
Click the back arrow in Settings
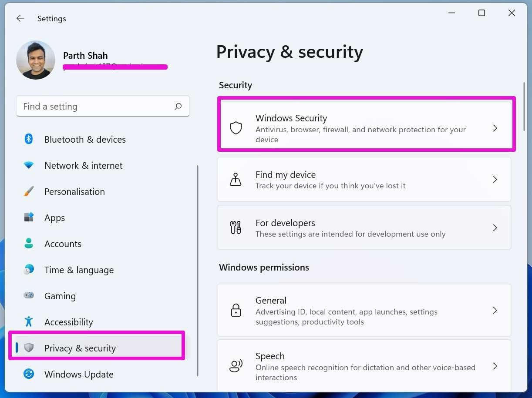[x=20, y=18]
